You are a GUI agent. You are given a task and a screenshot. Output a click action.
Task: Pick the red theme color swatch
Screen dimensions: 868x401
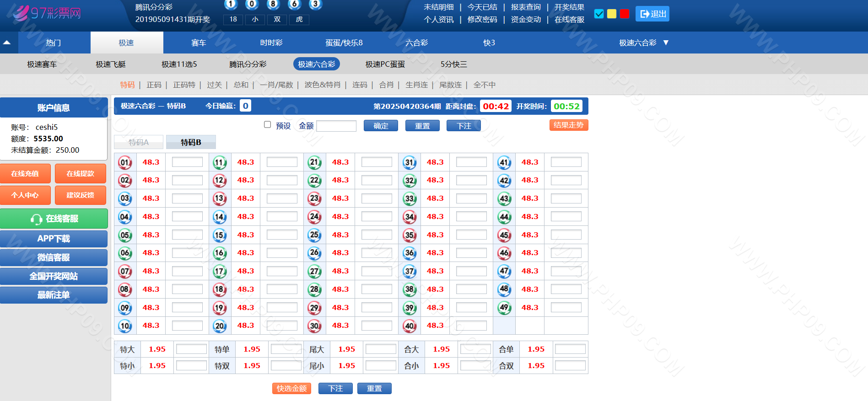(x=625, y=14)
